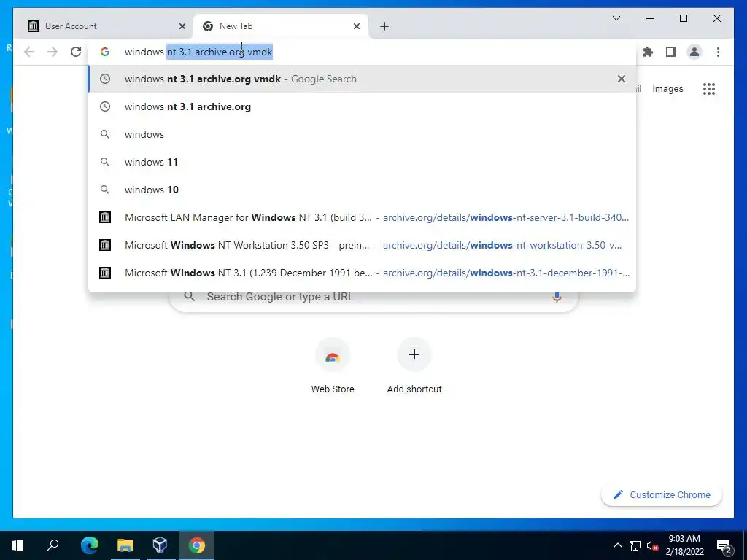Image resolution: width=747 pixels, height=560 pixels.
Task: Open Microsoft LAN Manager for Windows NT suggestion
Action: point(362,217)
